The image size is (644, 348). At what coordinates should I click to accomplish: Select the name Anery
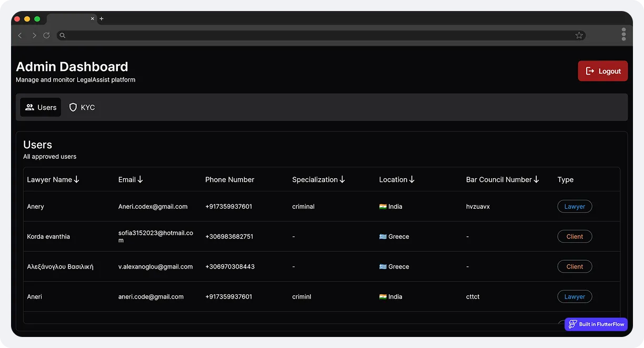point(35,207)
